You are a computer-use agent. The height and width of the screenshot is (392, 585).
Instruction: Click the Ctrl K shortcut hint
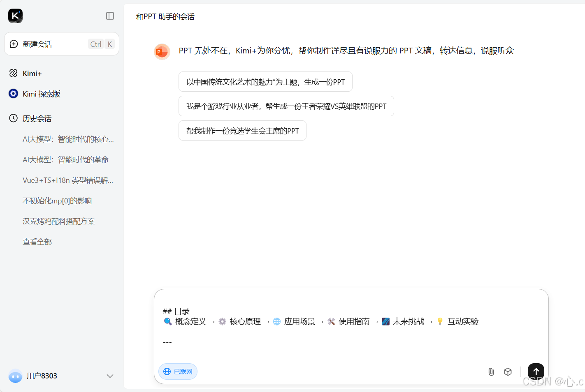(101, 44)
